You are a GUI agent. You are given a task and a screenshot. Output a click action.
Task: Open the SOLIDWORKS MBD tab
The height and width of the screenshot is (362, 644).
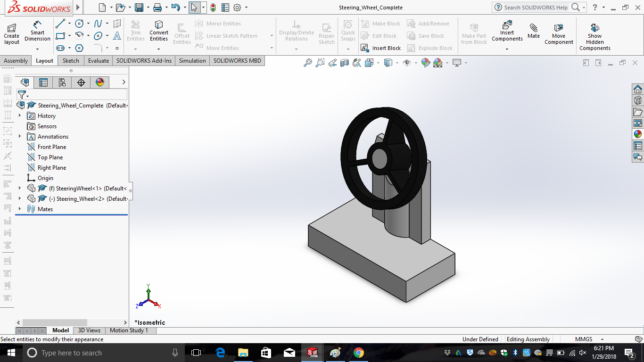[x=237, y=61]
